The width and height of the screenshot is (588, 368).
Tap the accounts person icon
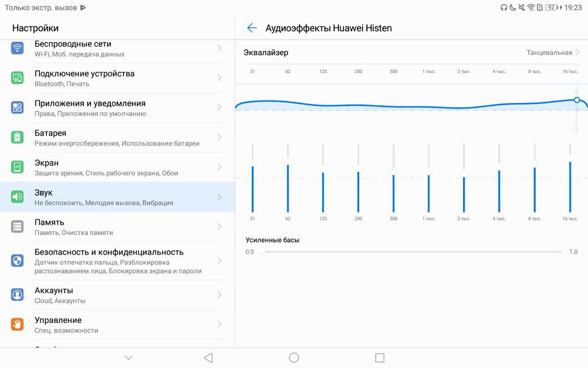pos(17,294)
